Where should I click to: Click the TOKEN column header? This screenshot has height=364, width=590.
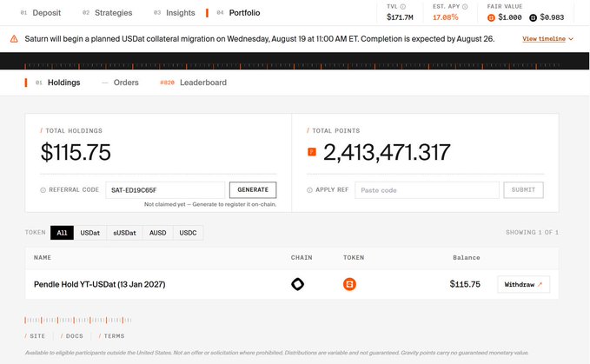(x=354, y=258)
